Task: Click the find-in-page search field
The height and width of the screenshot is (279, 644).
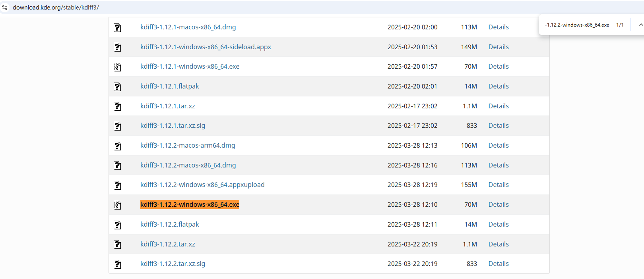Action: [577, 25]
